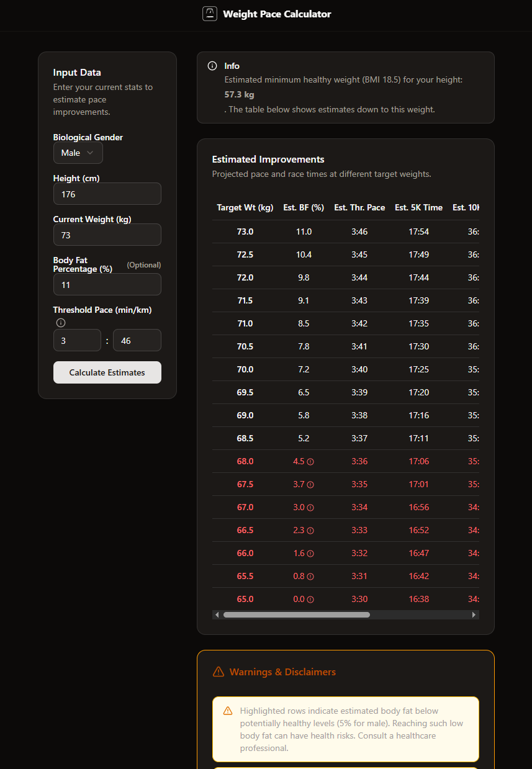This screenshot has width=532, height=769.
Task: Click the 17:25 5K time cell
Action: click(419, 369)
